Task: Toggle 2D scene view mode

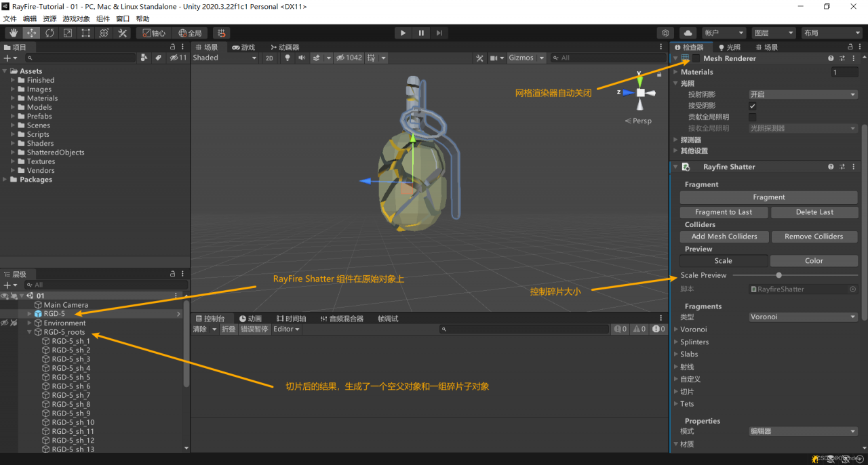Action: [269, 58]
